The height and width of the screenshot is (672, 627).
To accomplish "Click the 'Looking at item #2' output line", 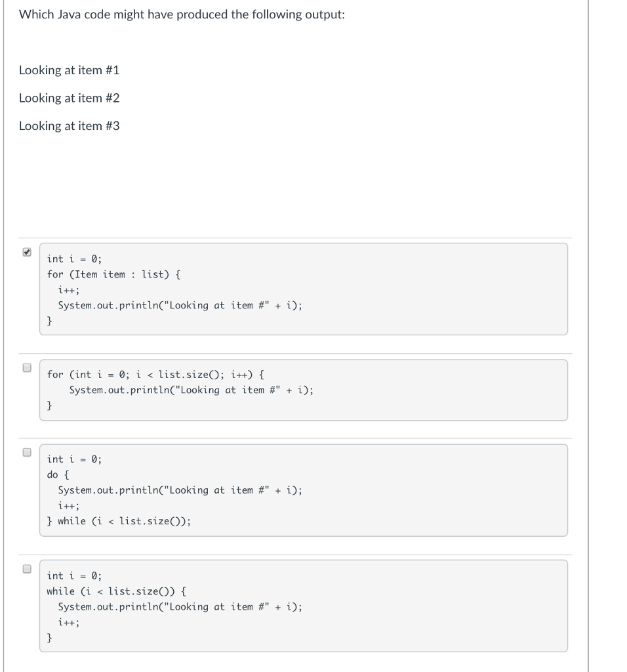I will coord(68,98).
